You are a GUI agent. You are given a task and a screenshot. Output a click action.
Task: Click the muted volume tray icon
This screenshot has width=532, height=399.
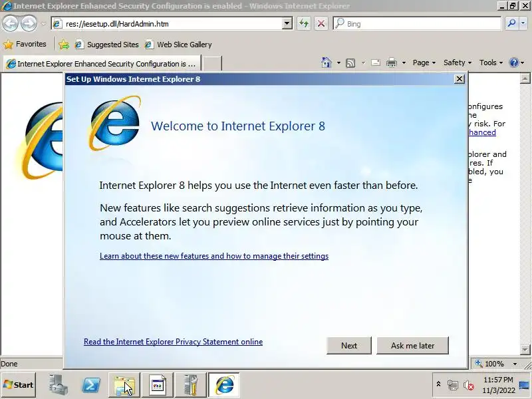tap(469, 385)
